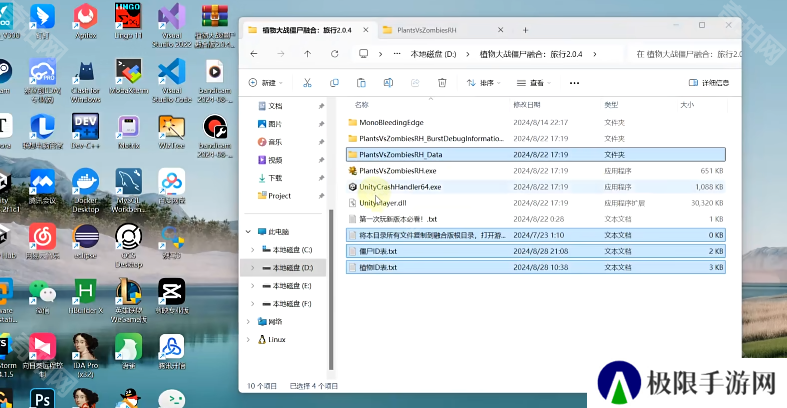The width and height of the screenshot is (787, 408).
Task: Select the 僵尸ID表.txt file
Action: click(536, 251)
